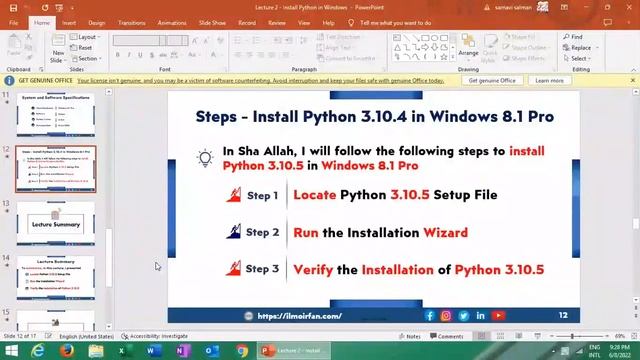Click Fit slide to current window icon
The image size is (640, 360).
(x=634, y=336)
